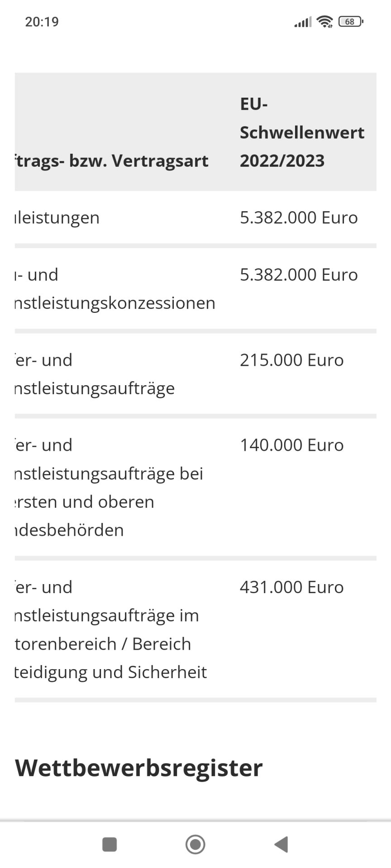The width and height of the screenshot is (391, 868).
Task: Tap the 215.000 Euro threshold value
Action: point(292,360)
